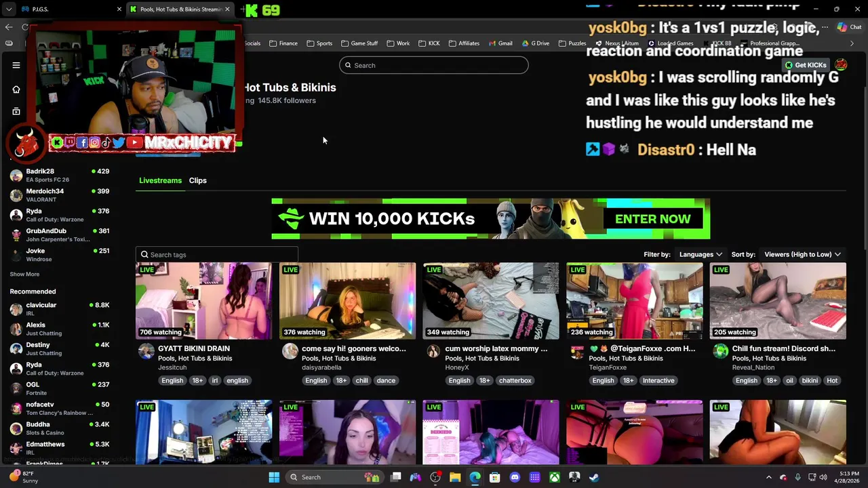Screen dimensions: 868x488
Task: Open Jovke avatar in the sidebar
Action: (x=16, y=254)
